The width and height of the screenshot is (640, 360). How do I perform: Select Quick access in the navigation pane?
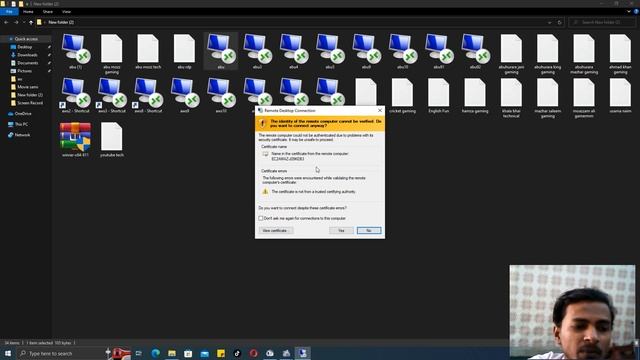pos(26,39)
